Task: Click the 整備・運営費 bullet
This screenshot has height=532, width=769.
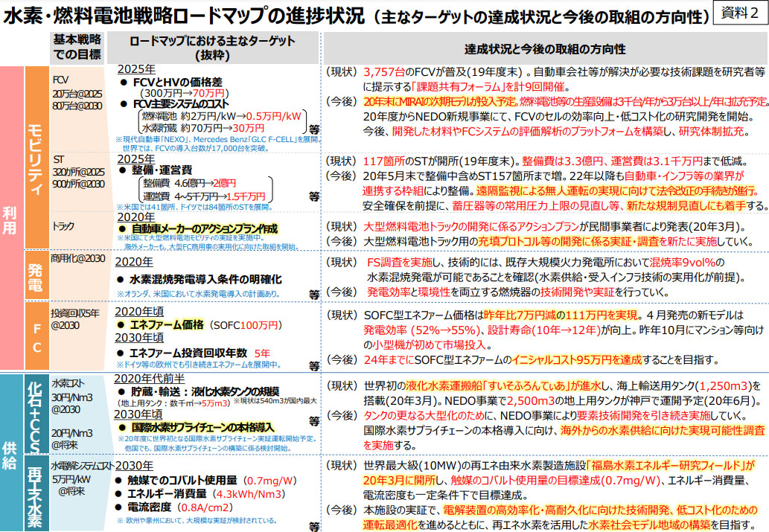Action: tap(156, 170)
